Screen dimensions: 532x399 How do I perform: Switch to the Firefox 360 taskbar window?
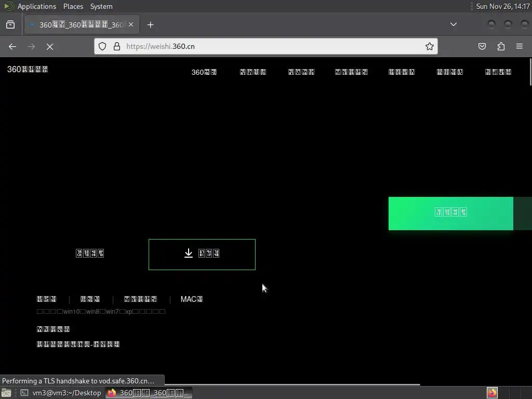click(149, 393)
